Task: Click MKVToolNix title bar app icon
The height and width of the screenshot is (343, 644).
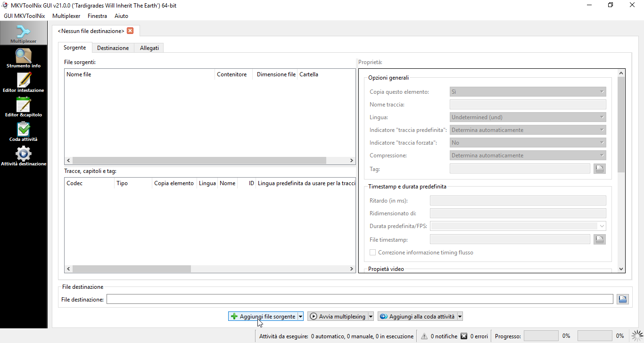Action: point(5,5)
